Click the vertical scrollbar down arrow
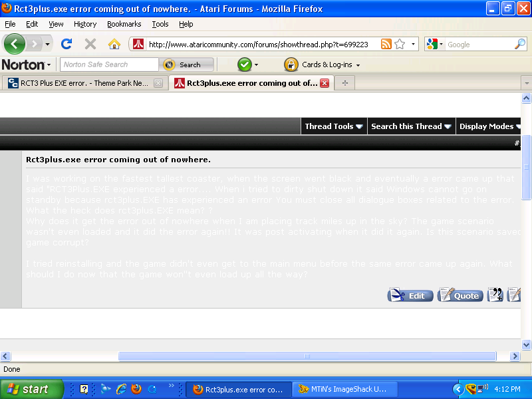Image resolution: width=532 pixels, height=399 pixels. coord(526,344)
